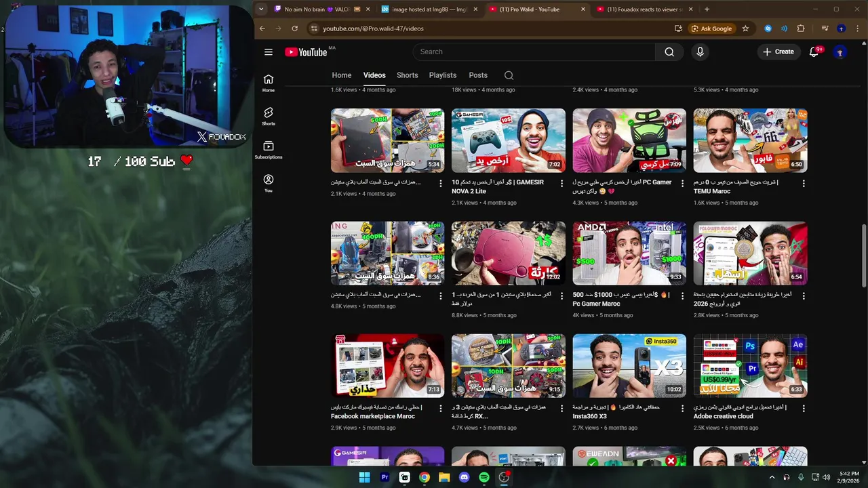
Task: Open options menu for Insta360 X3 video
Action: [x=683, y=409]
